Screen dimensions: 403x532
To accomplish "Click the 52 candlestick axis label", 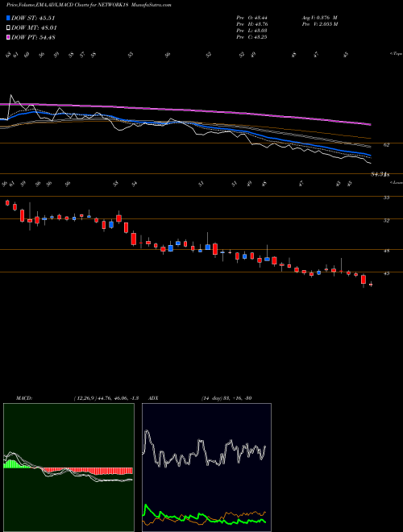I will pos(387,221).
